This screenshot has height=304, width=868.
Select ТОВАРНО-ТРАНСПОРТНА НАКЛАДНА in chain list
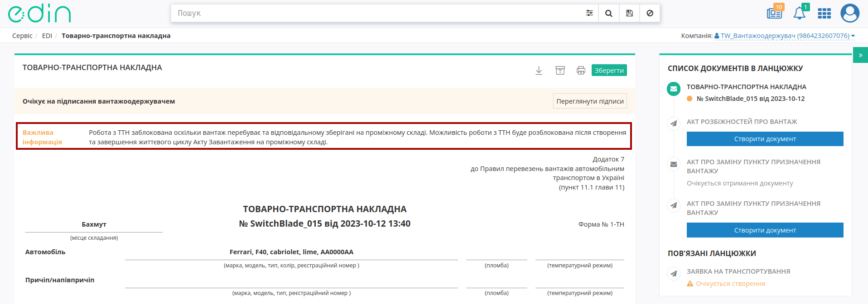coord(746,87)
